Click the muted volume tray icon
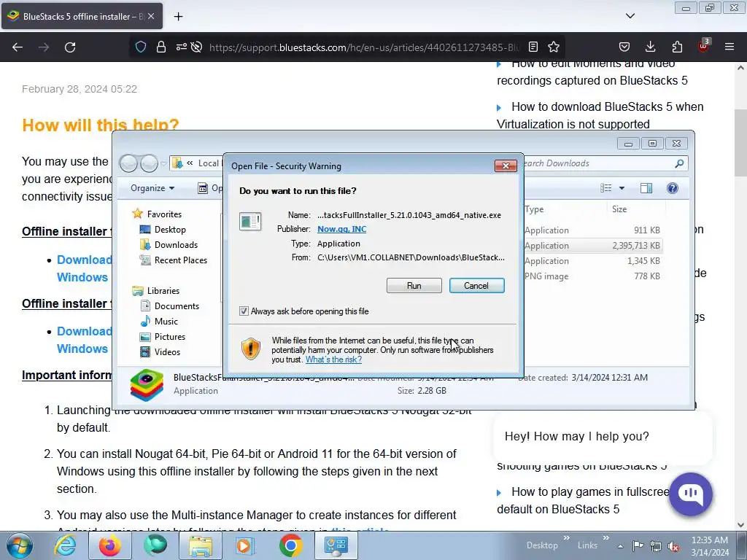The width and height of the screenshot is (747, 560). [x=673, y=545]
